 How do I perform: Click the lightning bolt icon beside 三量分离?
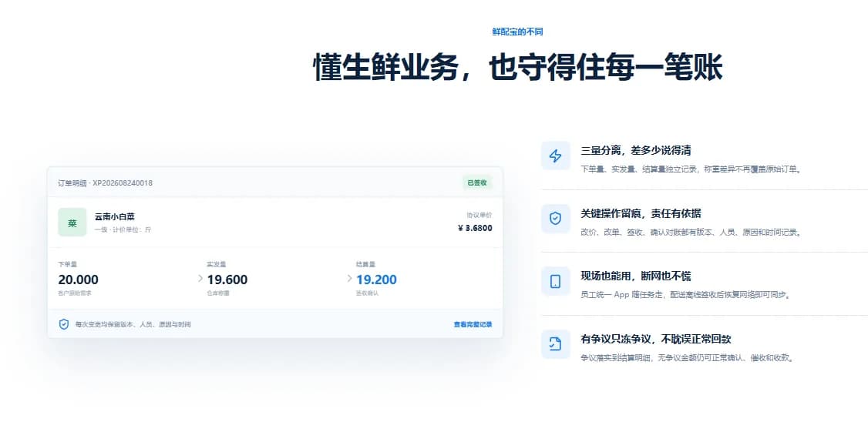[555, 156]
